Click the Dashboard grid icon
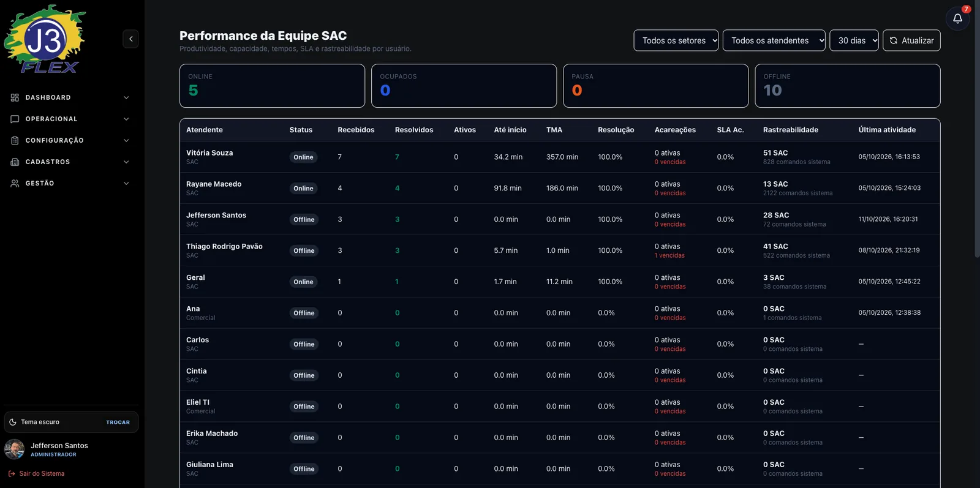 point(15,97)
